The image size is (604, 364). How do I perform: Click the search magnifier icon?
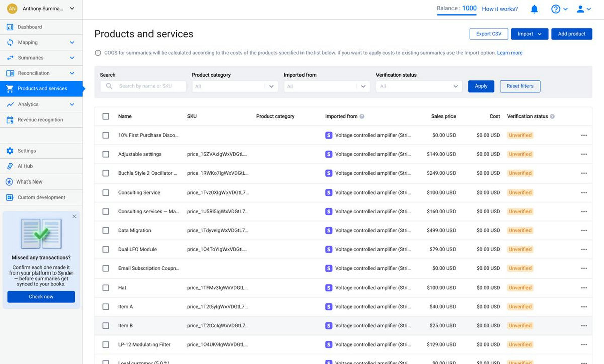point(109,86)
